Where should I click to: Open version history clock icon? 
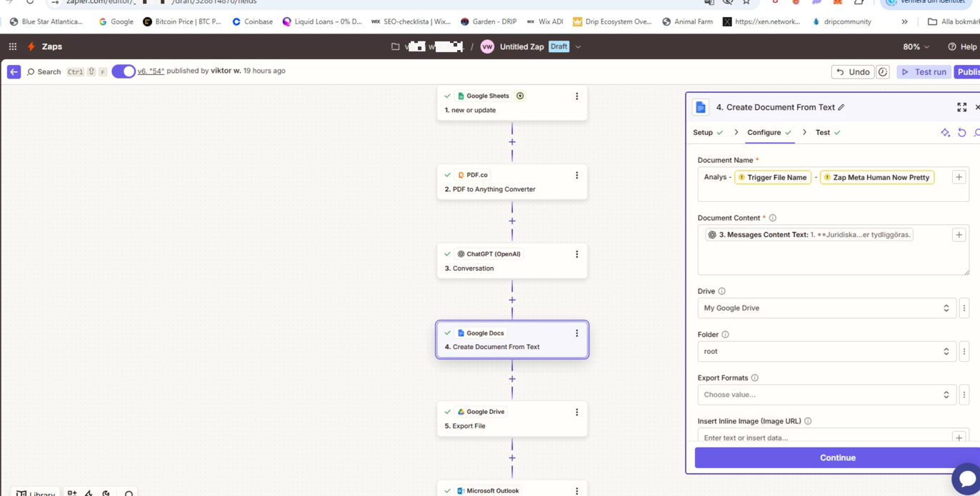(x=883, y=72)
